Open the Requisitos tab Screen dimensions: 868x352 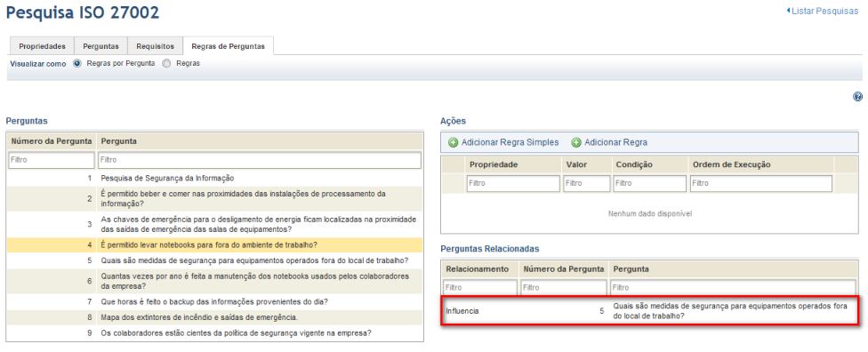pos(156,46)
